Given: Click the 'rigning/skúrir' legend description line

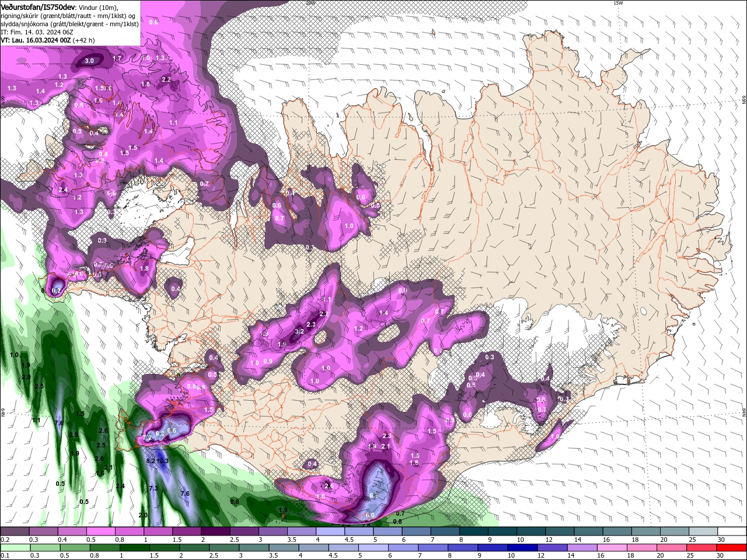Looking at the screenshot, I should point(69,15).
